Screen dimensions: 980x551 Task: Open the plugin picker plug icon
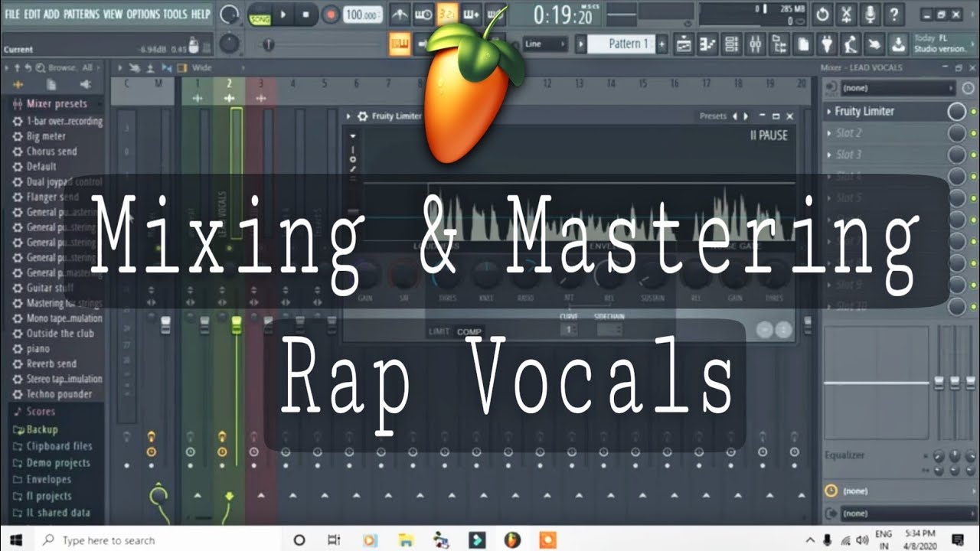pos(826,44)
